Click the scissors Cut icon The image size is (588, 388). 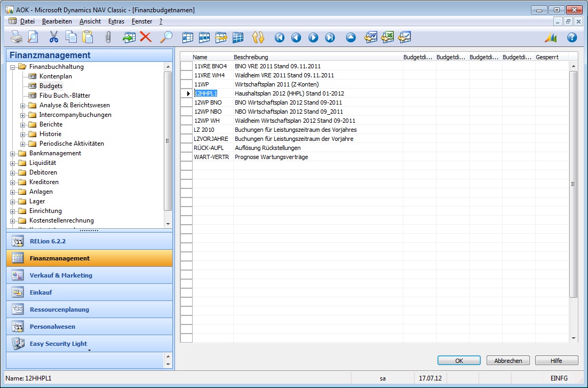(54, 37)
